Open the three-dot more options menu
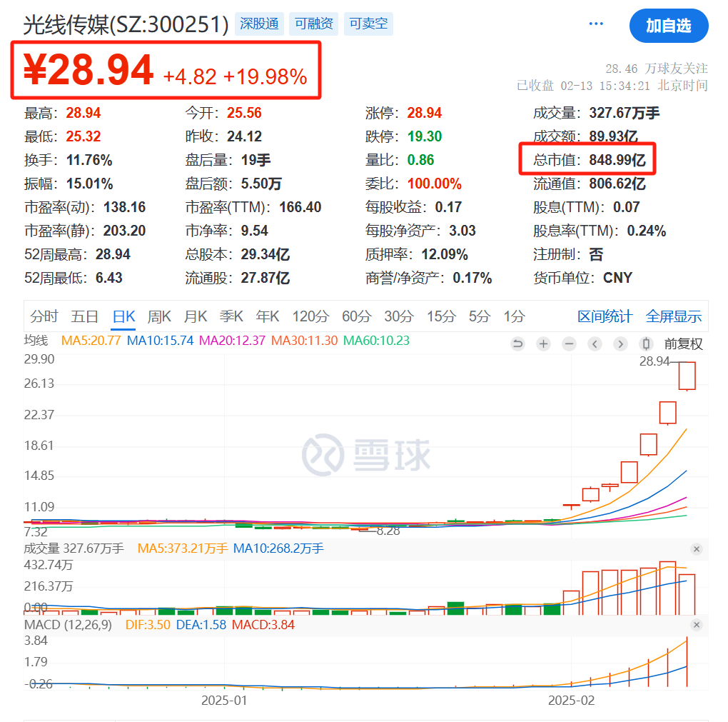728x722 pixels. pyautogui.click(x=596, y=24)
